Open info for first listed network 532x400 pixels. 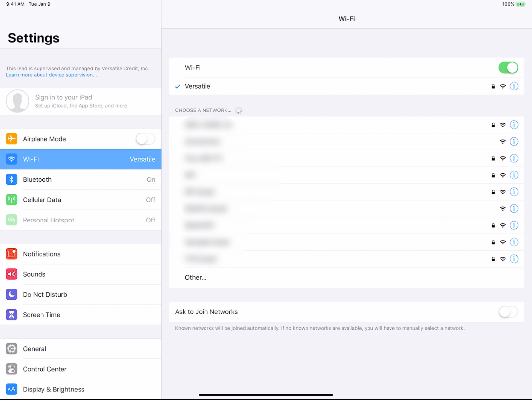tap(514, 125)
